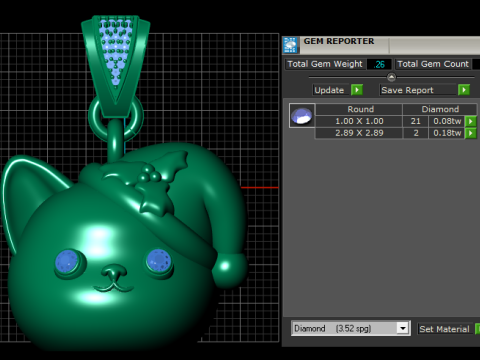Select the pom-pom on the Santa hat
Viewport: 480px width, 360px height.
coord(230,270)
